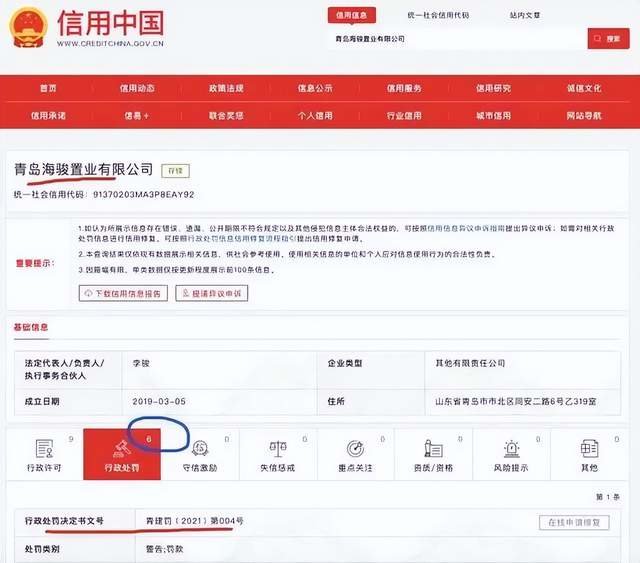Open the 信用信息异议申诉指南 link

point(465,229)
